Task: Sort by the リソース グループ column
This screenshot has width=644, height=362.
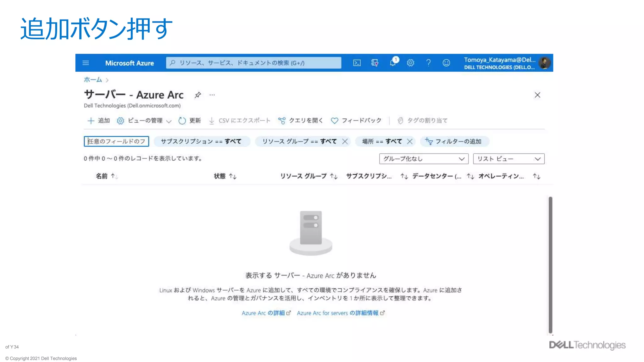Action: (309, 176)
